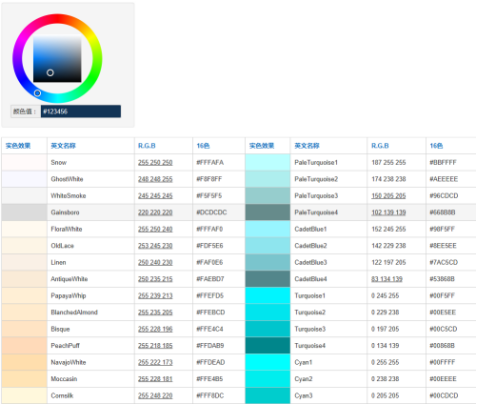
Task: Select the NavajoWhite color swatch
Action: coord(24,362)
